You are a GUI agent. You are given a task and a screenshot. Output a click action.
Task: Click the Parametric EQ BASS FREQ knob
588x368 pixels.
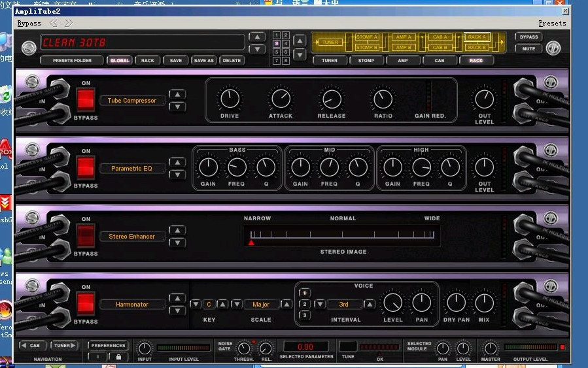coord(237,167)
